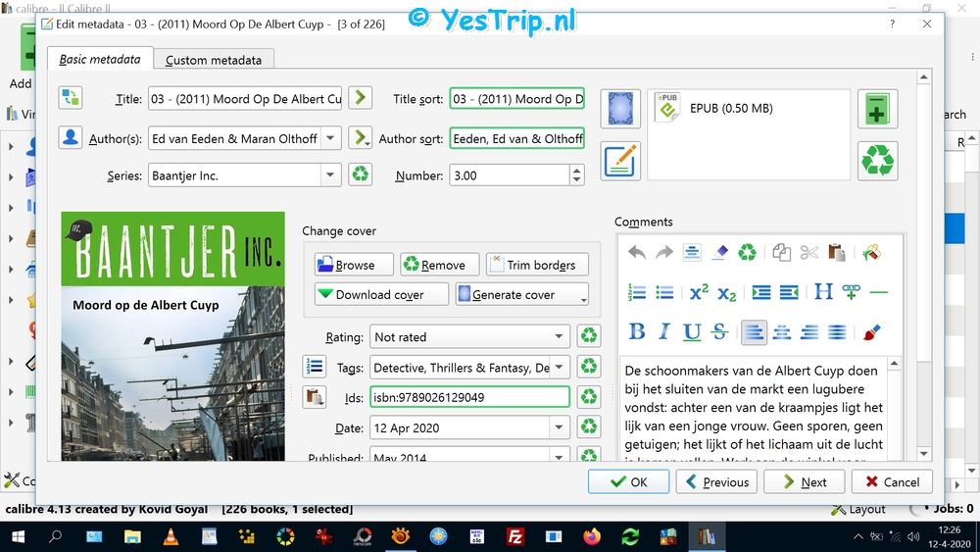Toggle bold formatting in comments
980x552 pixels.
(x=637, y=332)
